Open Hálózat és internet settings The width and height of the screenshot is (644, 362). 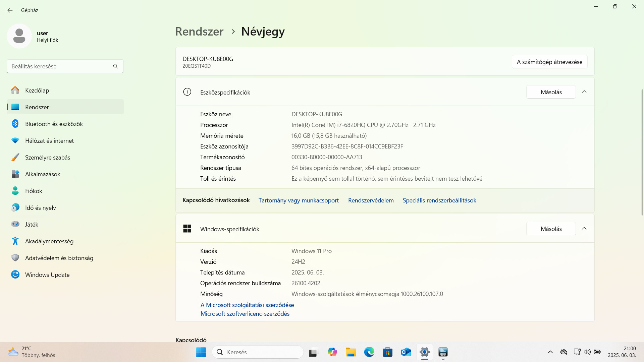pyautogui.click(x=49, y=141)
